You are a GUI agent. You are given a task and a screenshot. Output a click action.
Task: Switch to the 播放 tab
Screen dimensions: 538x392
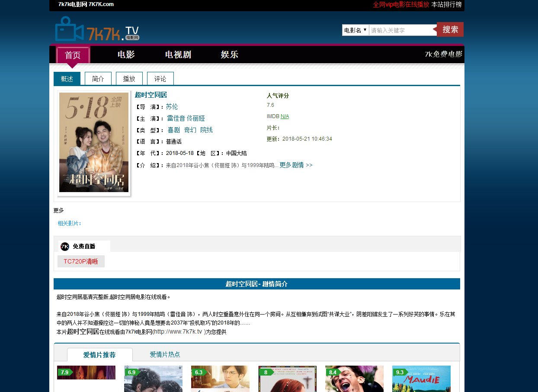[129, 79]
